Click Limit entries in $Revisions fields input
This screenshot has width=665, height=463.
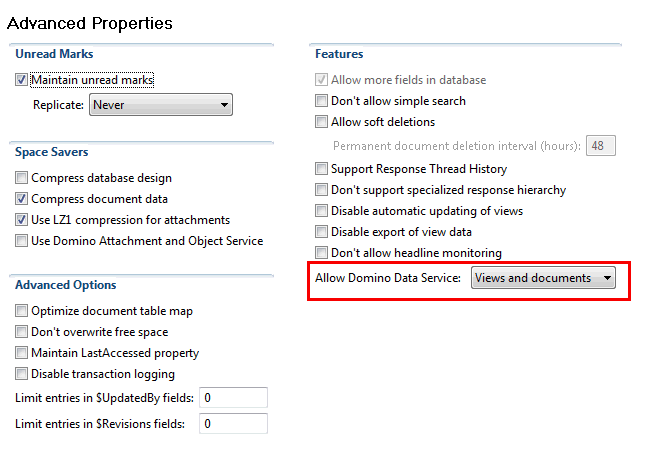point(233,424)
